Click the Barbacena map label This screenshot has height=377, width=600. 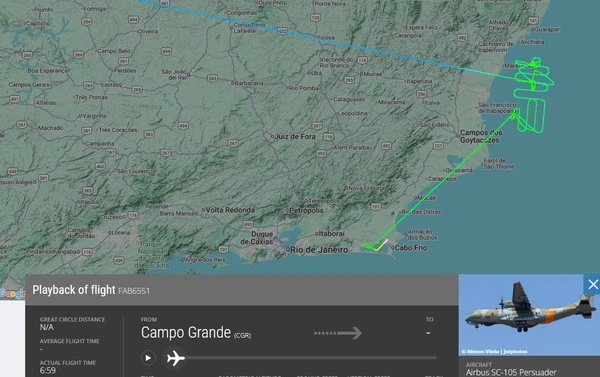click(249, 83)
